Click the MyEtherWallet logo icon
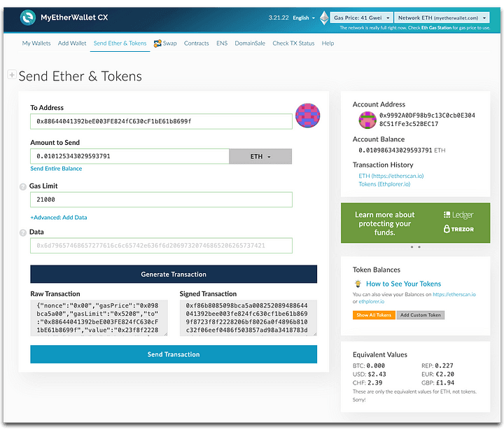This screenshot has height=430, width=504. [27, 18]
